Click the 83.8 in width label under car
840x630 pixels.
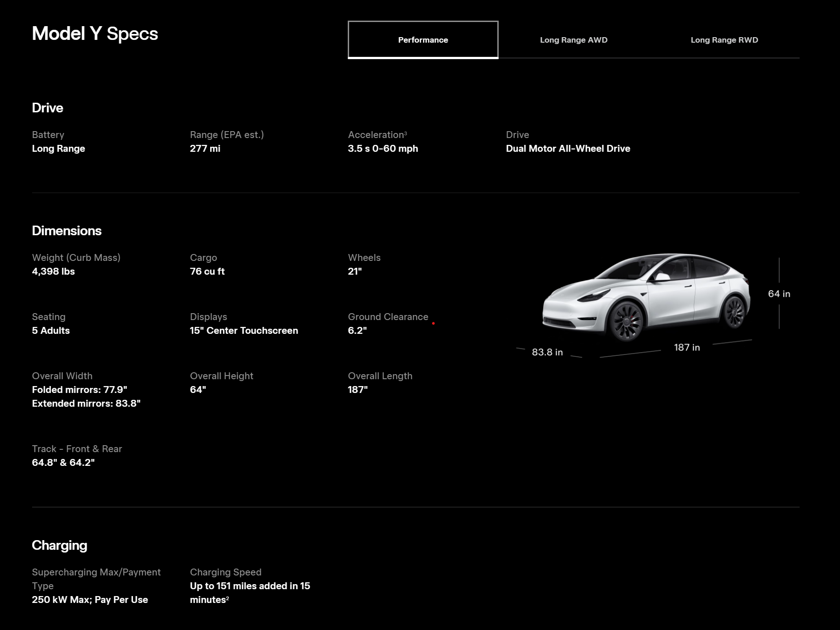click(547, 352)
